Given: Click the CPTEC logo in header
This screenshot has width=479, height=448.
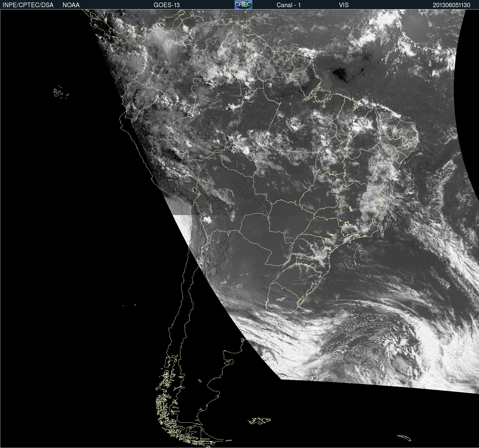Looking at the screenshot, I should 243,5.
